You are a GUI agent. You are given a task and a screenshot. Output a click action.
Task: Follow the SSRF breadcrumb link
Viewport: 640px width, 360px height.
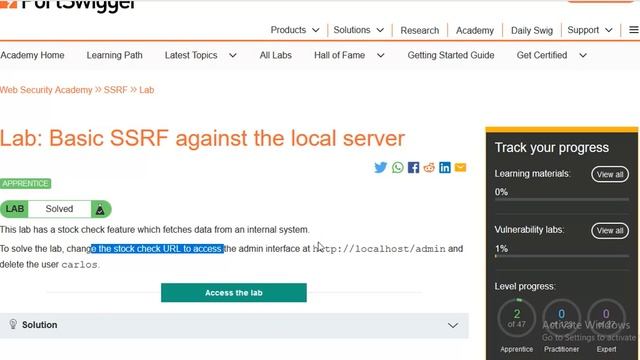pyautogui.click(x=116, y=90)
